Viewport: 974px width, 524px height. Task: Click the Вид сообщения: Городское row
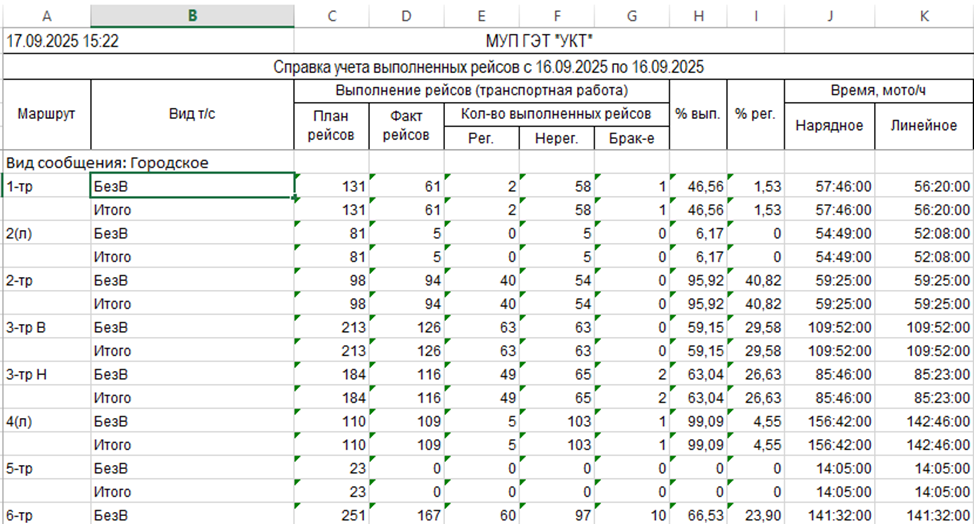coord(112,162)
